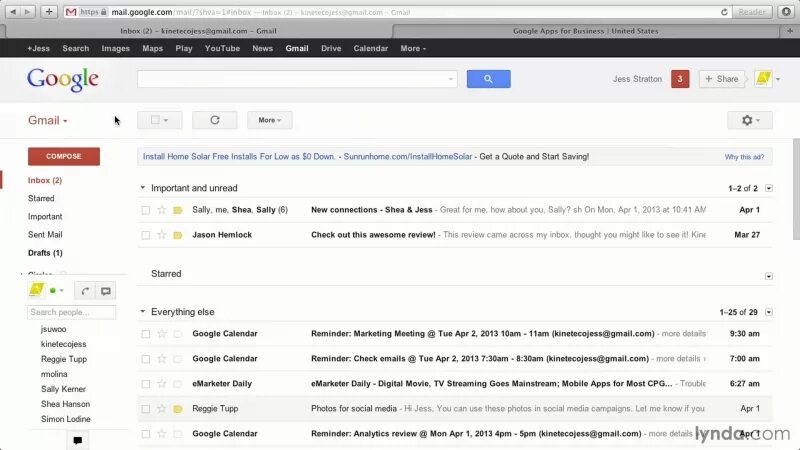This screenshot has width=800, height=450.
Task: Check the Marketing Meeting reminder checkbox
Action: pyautogui.click(x=146, y=334)
